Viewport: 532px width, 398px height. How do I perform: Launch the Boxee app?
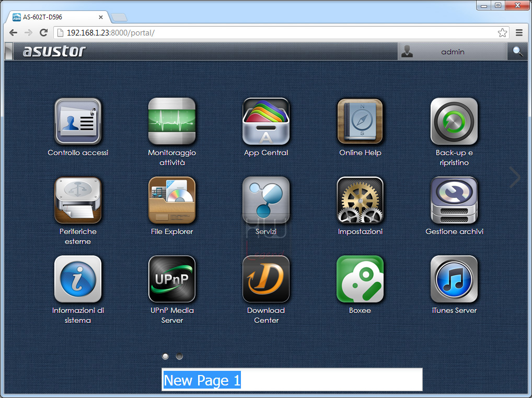click(x=360, y=279)
